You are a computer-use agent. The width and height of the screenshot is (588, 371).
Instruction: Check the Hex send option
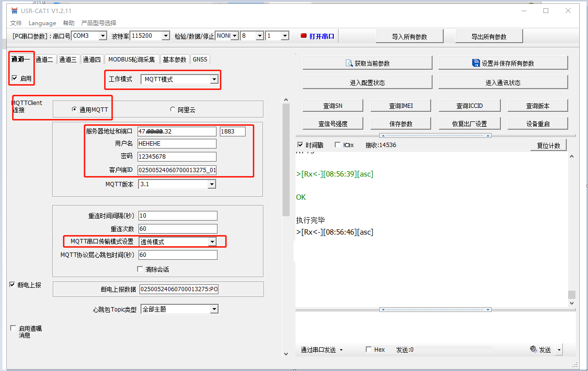pos(369,349)
